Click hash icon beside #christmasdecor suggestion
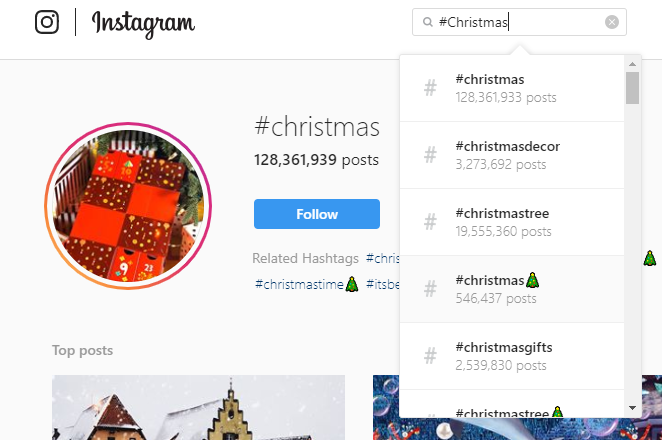The width and height of the screenshot is (662, 440). [x=430, y=155]
